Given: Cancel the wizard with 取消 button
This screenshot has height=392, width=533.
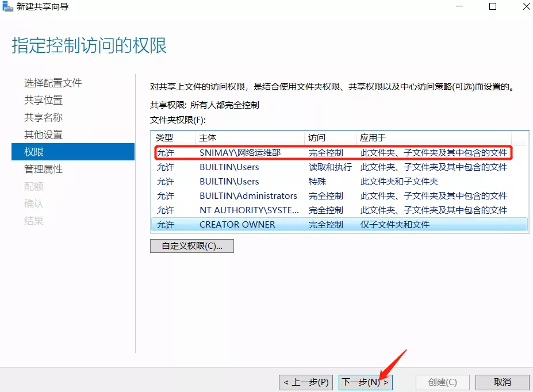Looking at the screenshot, I should tap(502, 382).
